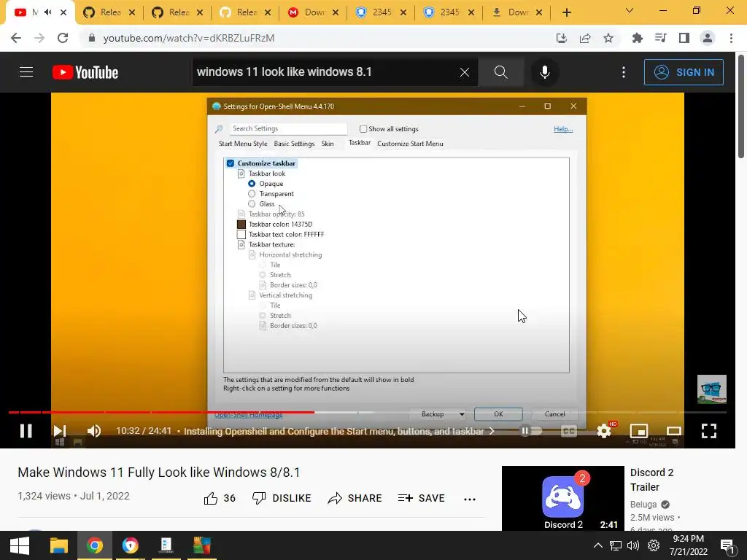Image resolution: width=747 pixels, height=560 pixels.
Task: Click the channel watermark glasses icon
Action: (x=712, y=389)
